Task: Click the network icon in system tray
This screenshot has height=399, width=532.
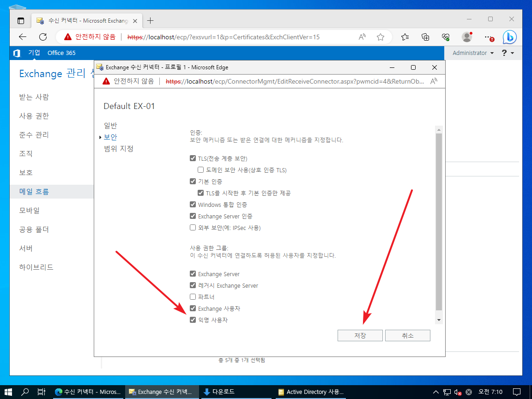Action: pos(447,392)
